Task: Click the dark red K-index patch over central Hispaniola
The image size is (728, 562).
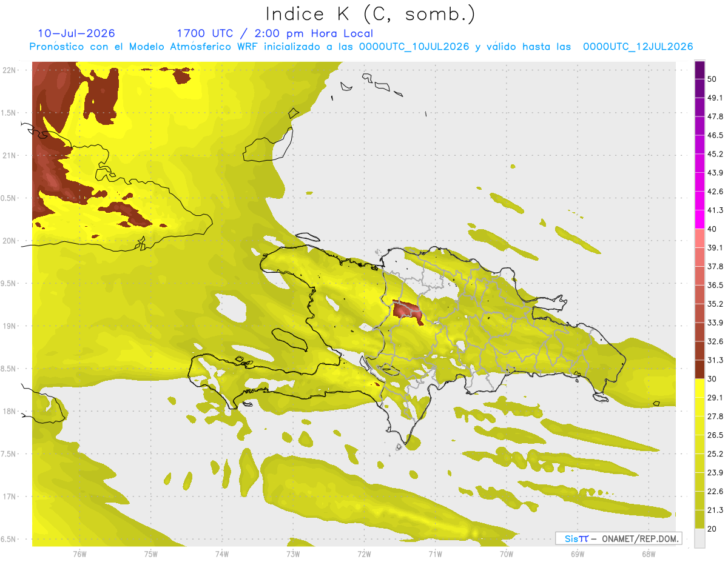Action: coord(406,310)
